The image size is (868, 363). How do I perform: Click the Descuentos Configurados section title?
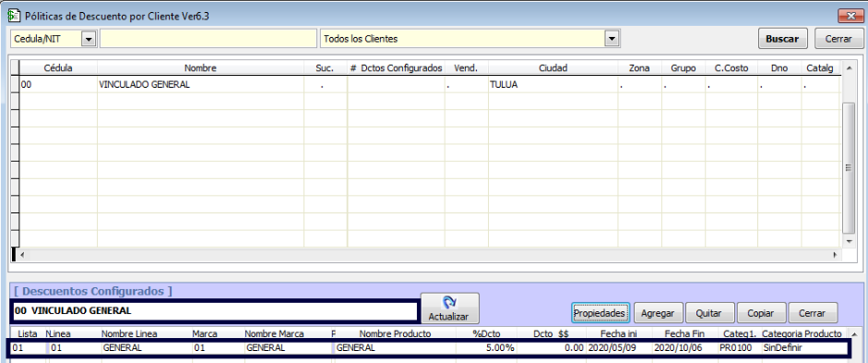(92, 291)
